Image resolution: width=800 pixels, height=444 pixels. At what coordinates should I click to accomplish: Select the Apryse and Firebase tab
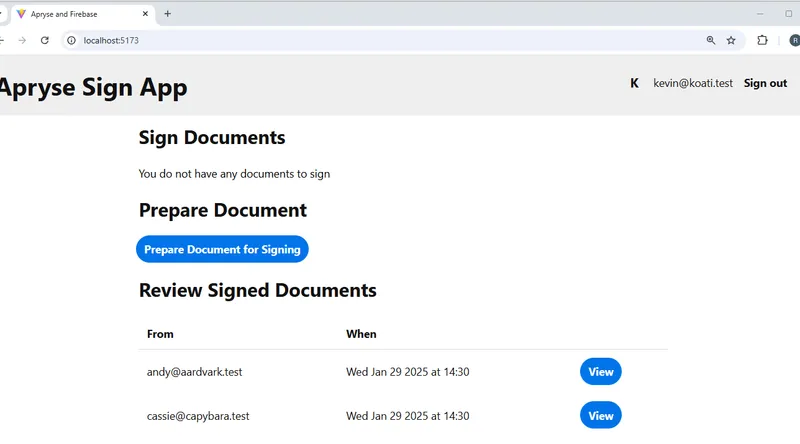pos(83,14)
